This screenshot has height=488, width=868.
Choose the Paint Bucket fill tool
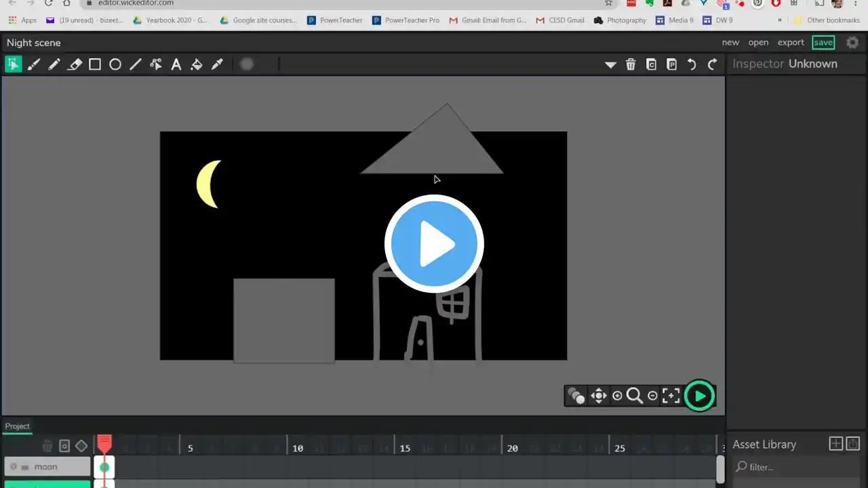[197, 64]
